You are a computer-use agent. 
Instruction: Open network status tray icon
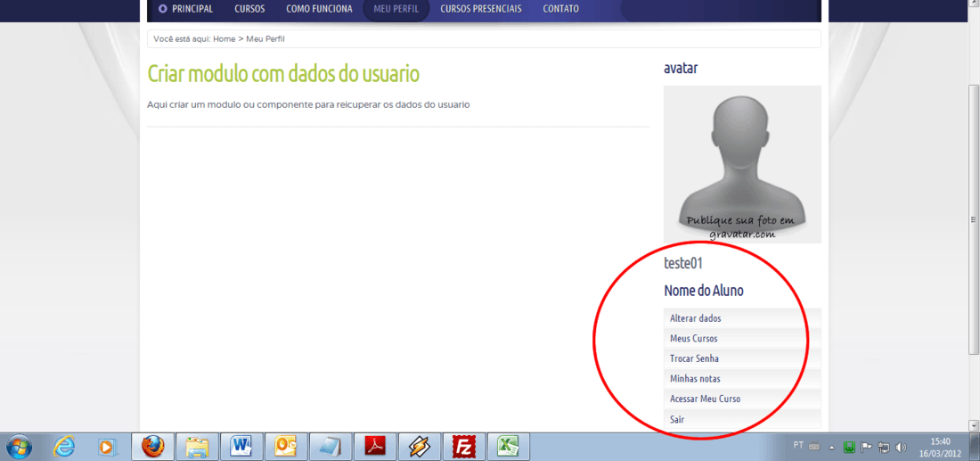(884, 448)
